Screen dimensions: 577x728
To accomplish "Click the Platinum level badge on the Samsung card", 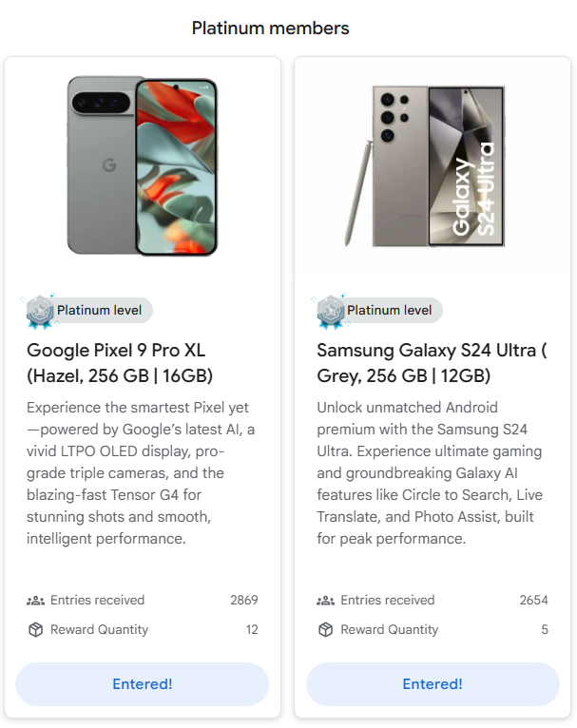I will pos(389,310).
